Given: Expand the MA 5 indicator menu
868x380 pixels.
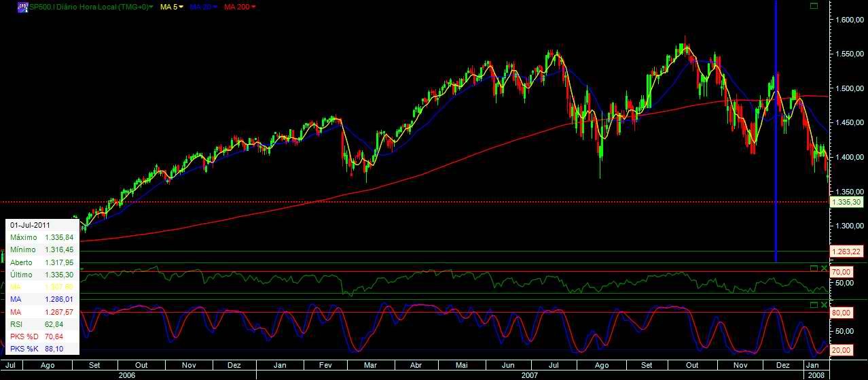Looking at the screenshot, I should click(181, 7).
